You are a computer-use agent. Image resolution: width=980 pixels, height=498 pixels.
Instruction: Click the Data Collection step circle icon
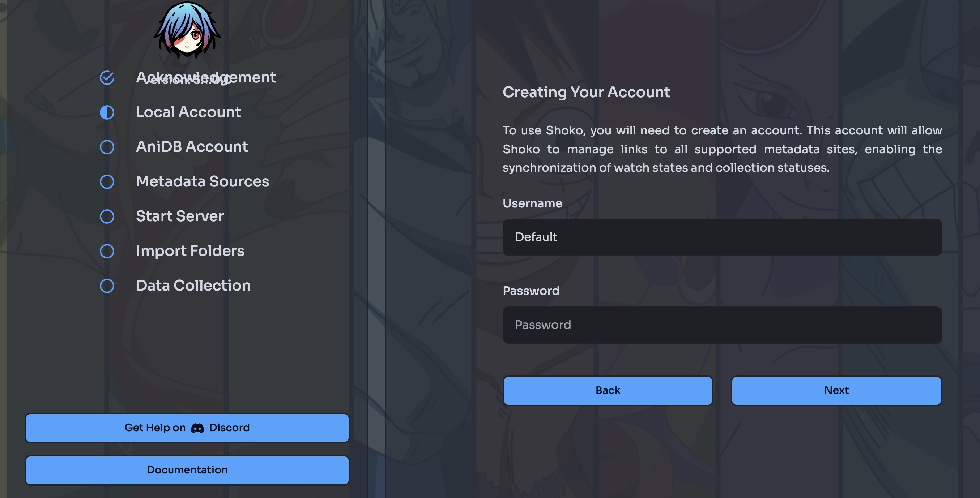[x=107, y=286]
